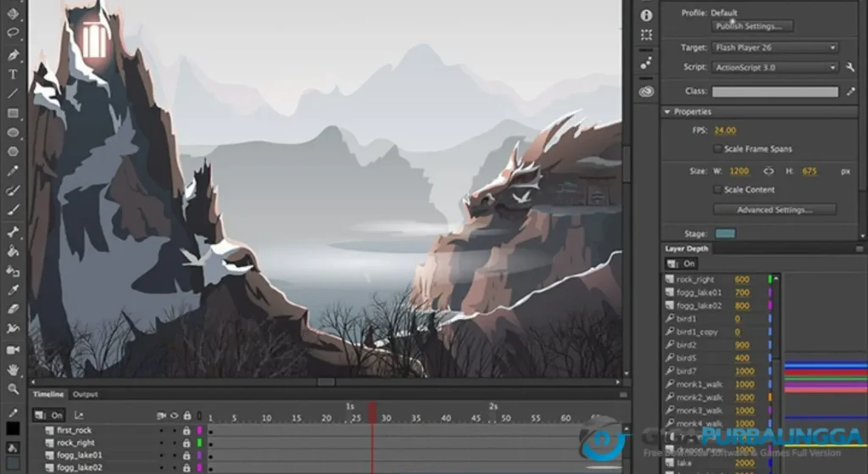
Task: Select the Paint Brush tool
Action: coord(12,190)
